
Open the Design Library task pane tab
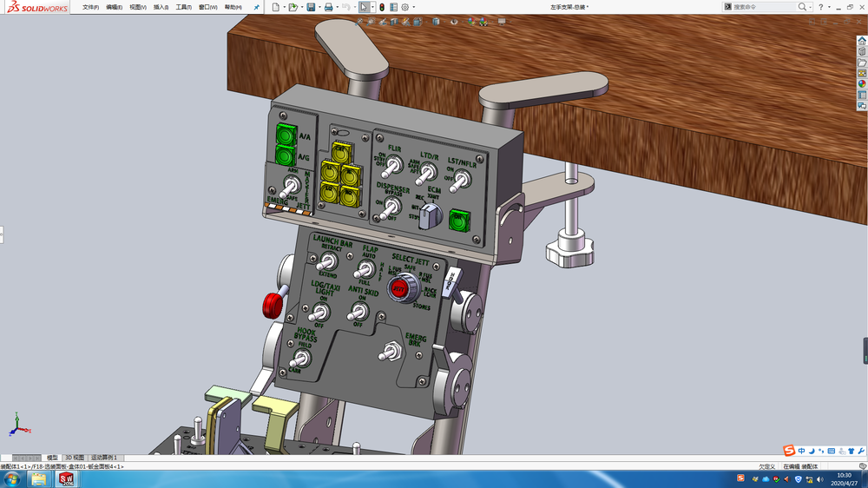click(862, 51)
